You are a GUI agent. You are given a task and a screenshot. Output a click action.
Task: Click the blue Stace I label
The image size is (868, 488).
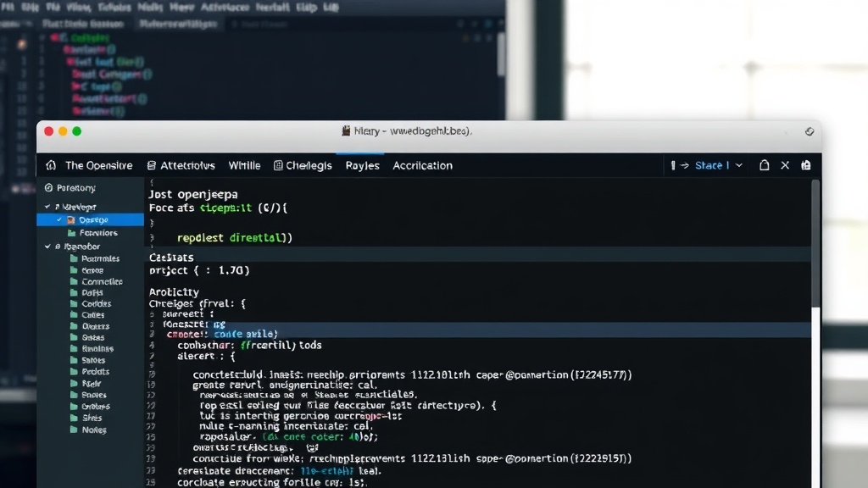pos(712,165)
